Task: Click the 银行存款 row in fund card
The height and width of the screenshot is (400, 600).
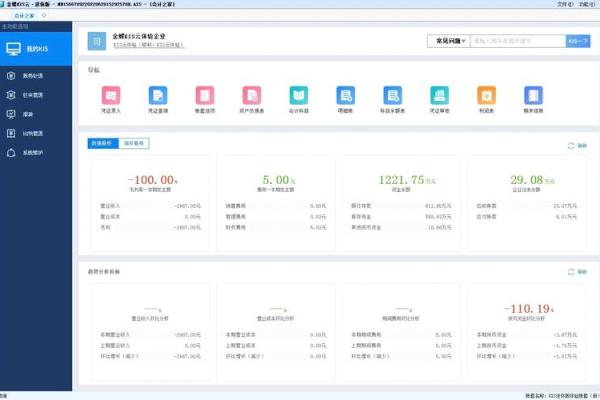Action: point(401,206)
